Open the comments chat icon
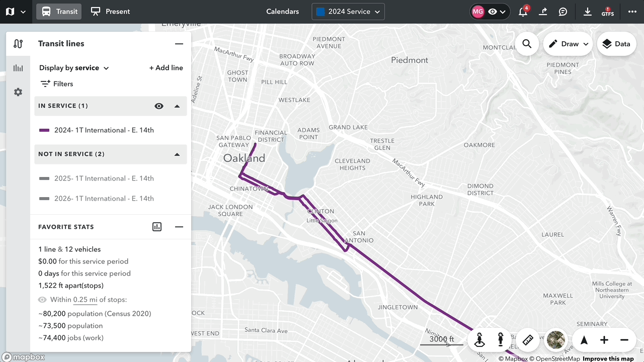This screenshot has height=362, width=644. tap(563, 12)
